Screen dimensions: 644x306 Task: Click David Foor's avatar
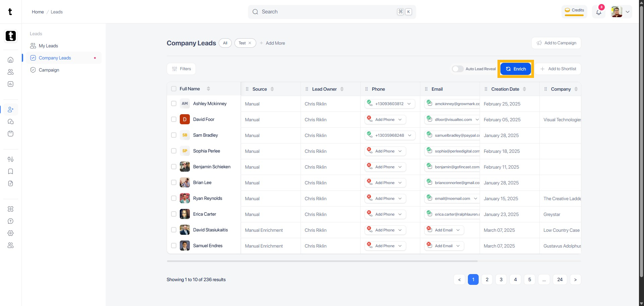point(185,119)
